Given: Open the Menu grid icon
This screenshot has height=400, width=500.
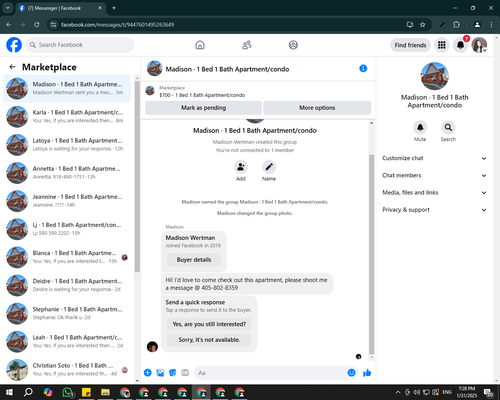Looking at the screenshot, I should click(x=442, y=45).
